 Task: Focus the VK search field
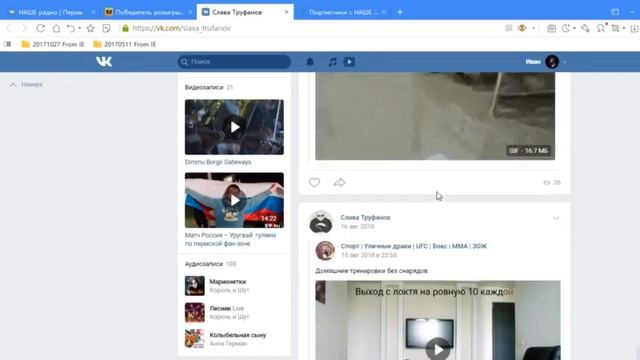pos(234,62)
